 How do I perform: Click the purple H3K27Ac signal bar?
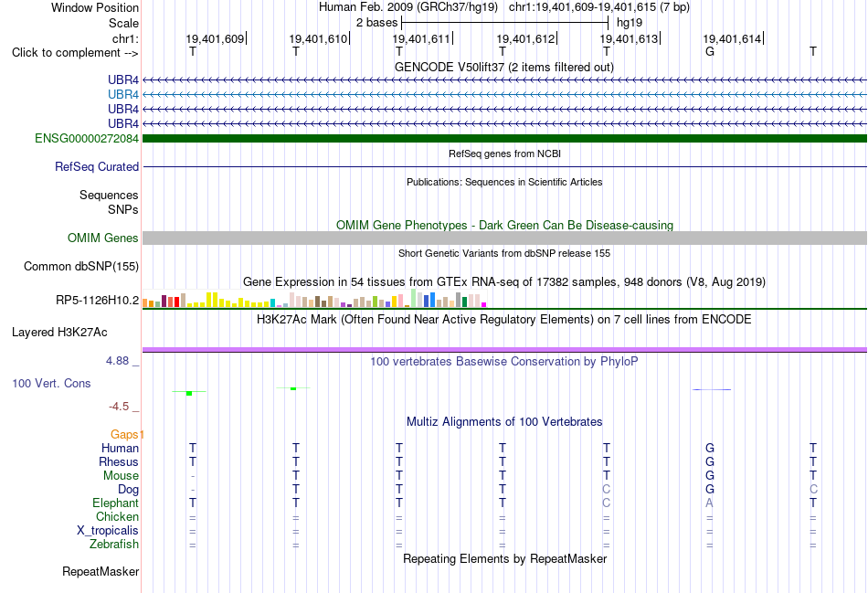click(x=504, y=350)
